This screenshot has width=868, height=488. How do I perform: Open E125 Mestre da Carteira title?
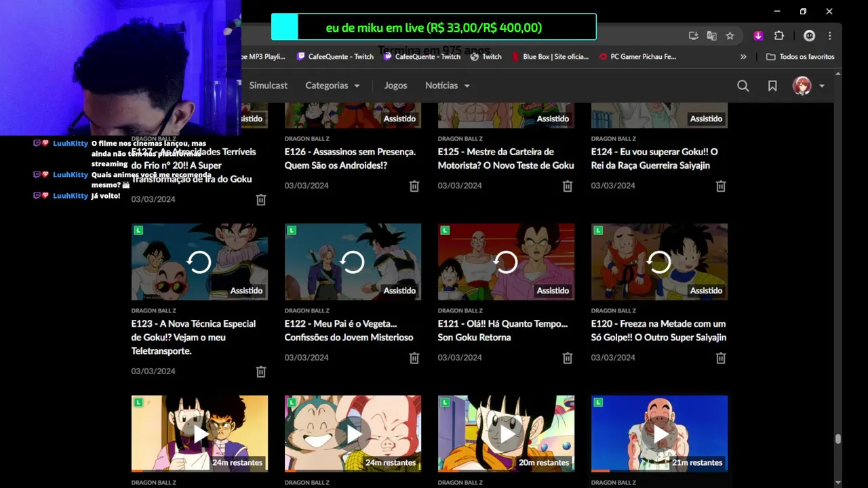(x=506, y=159)
